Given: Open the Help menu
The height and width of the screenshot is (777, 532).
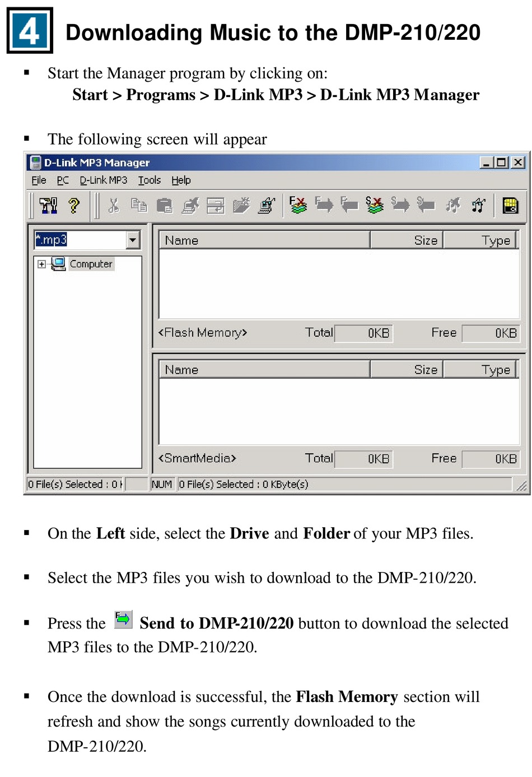Looking at the screenshot, I should pos(181,180).
